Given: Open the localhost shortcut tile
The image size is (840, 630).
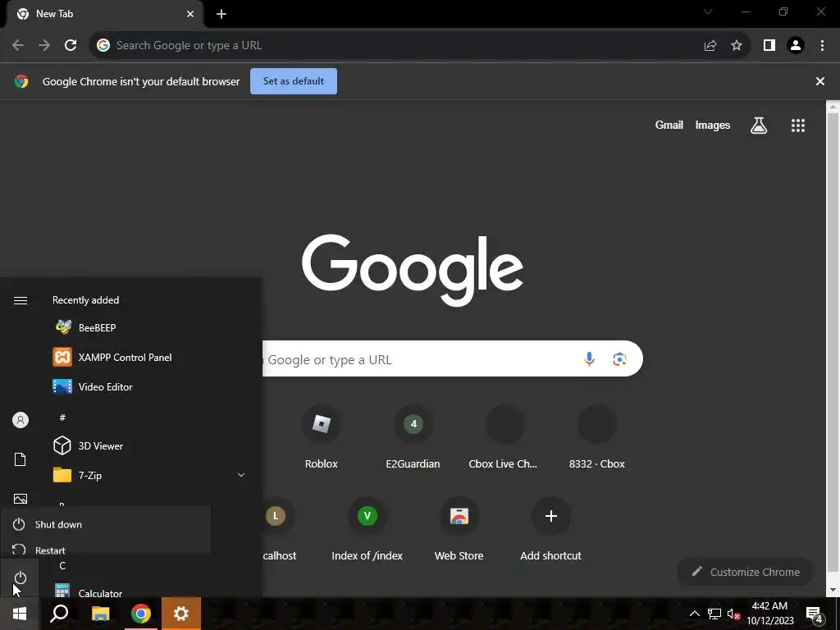Looking at the screenshot, I should click(279, 529).
